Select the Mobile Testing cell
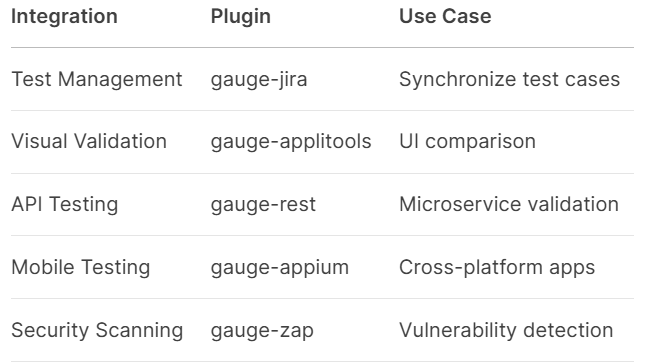This screenshot has height=362, width=648. (81, 268)
